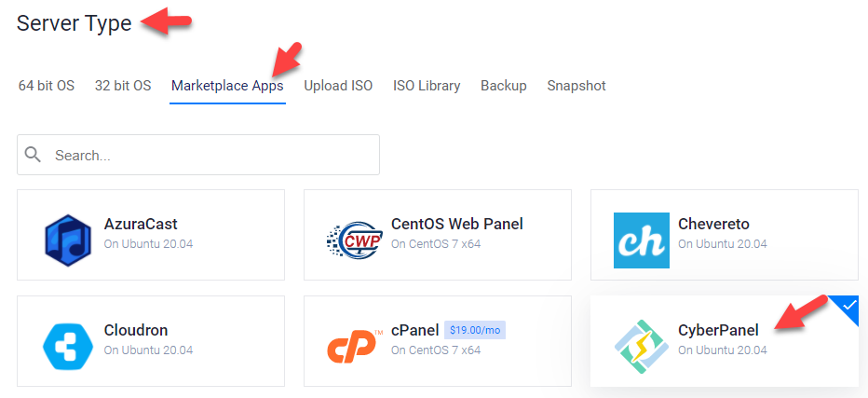868x398 pixels.
Task: Open the ISO Library tab
Action: (x=427, y=86)
